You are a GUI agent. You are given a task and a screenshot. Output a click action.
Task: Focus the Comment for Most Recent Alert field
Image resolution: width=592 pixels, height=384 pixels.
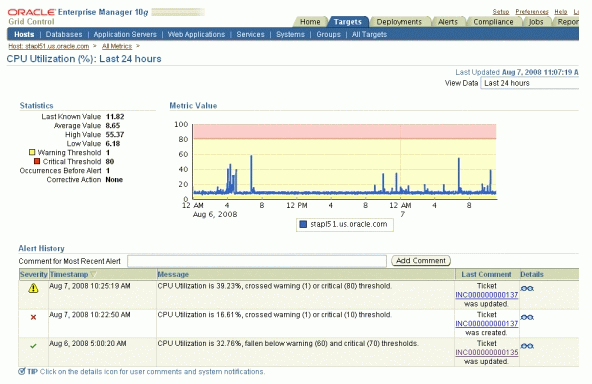click(257, 261)
